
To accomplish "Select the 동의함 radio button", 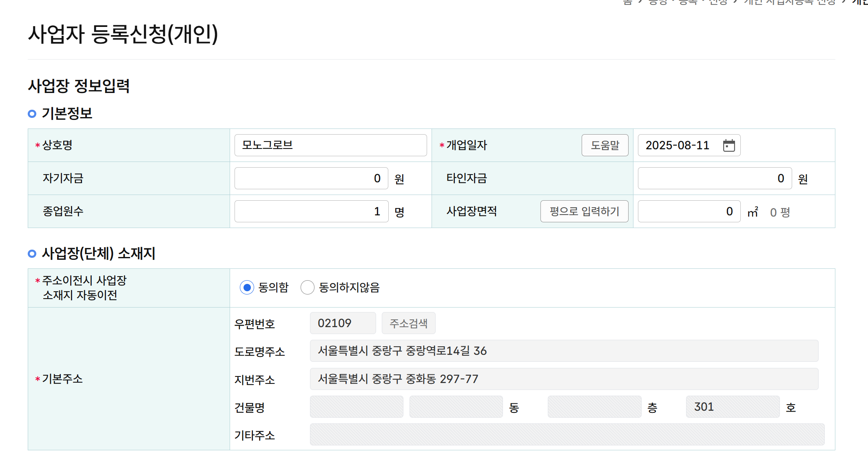I will (x=246, y=288).
